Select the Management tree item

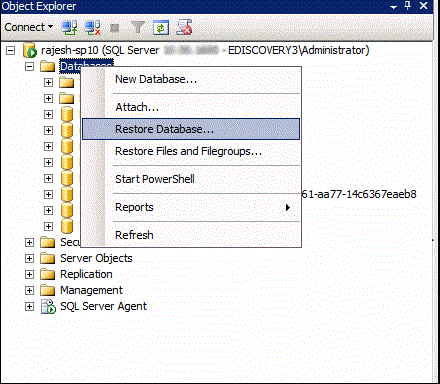pyautogui.click(x=91, y=290)
